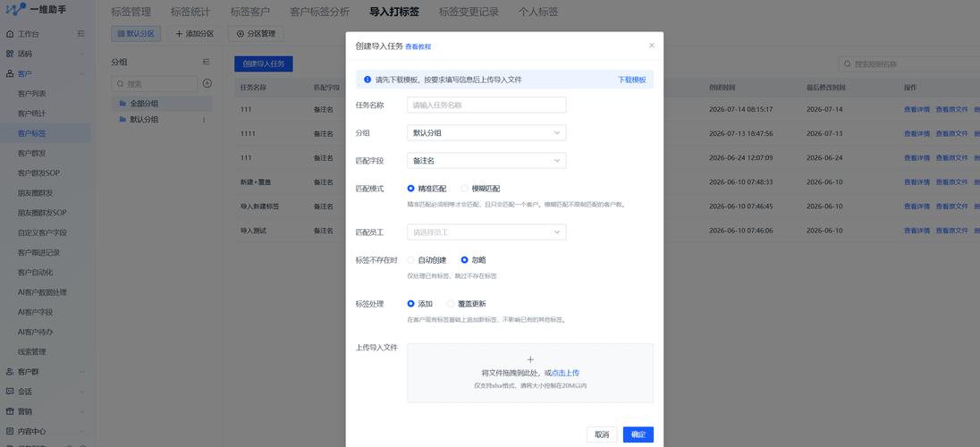Open 客户列表 in the sidebar
This screenshot has width=980, height=447.
pyautogui.click(x=31, y=94)
